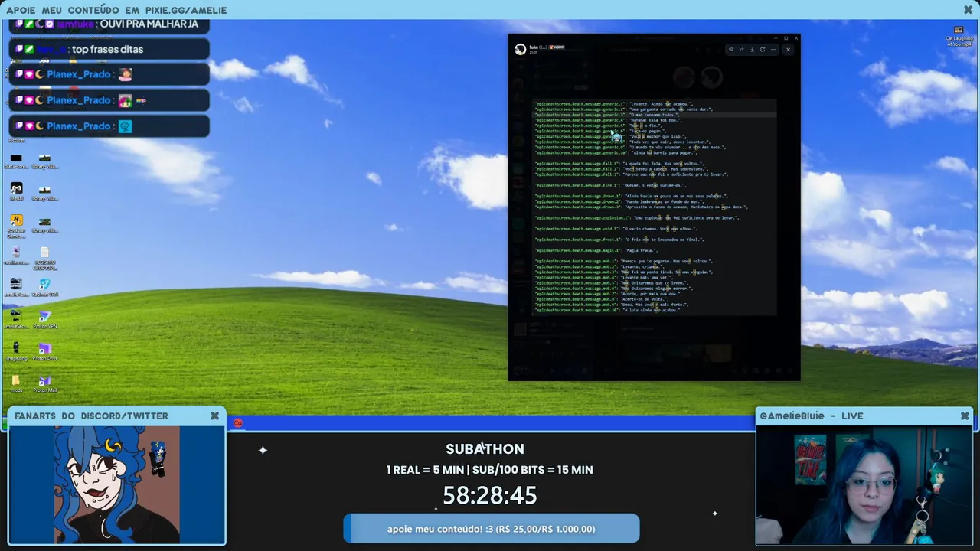Click the webcam feed of the streamer
Image resolution: width=980 pixels, height=551 pixels.
click(x=864, y=485)
